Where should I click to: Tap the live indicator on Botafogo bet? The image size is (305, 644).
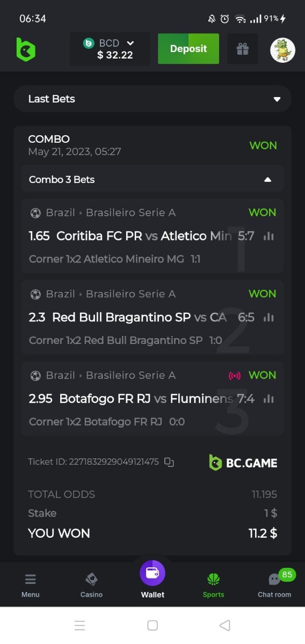(x=234, y=375)
